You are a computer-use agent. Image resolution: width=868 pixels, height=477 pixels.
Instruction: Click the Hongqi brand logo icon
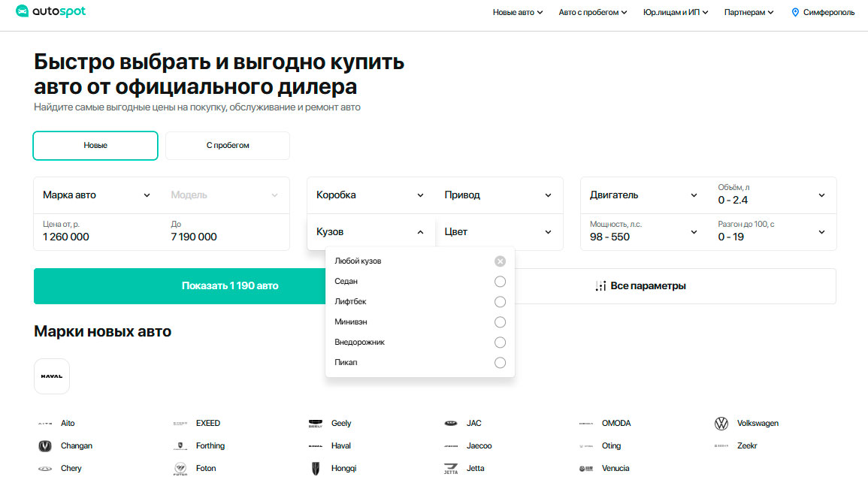[x=316, y=469]
